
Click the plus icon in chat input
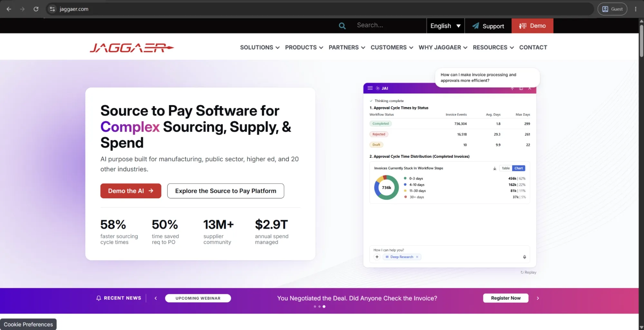377,257
